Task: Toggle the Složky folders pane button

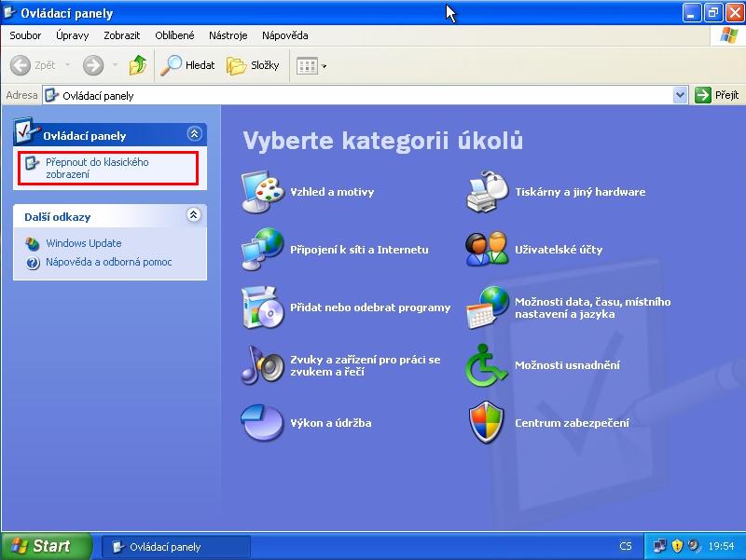Action: pyautogui.click(x=253, y=65)
